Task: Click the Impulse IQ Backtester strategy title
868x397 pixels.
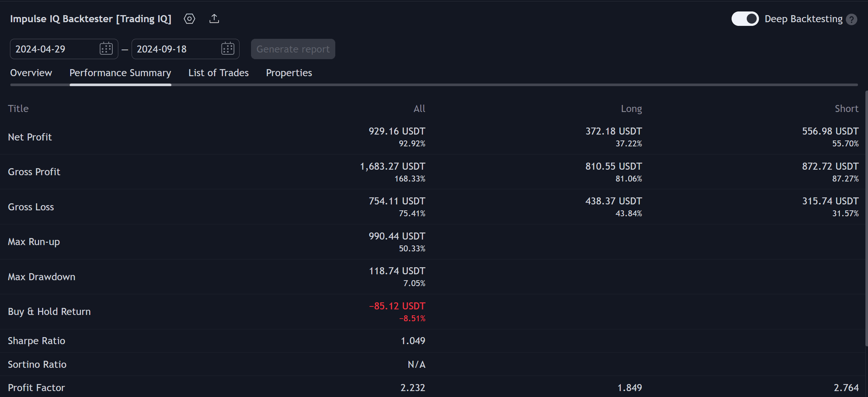Action: (x=91, y=19)
